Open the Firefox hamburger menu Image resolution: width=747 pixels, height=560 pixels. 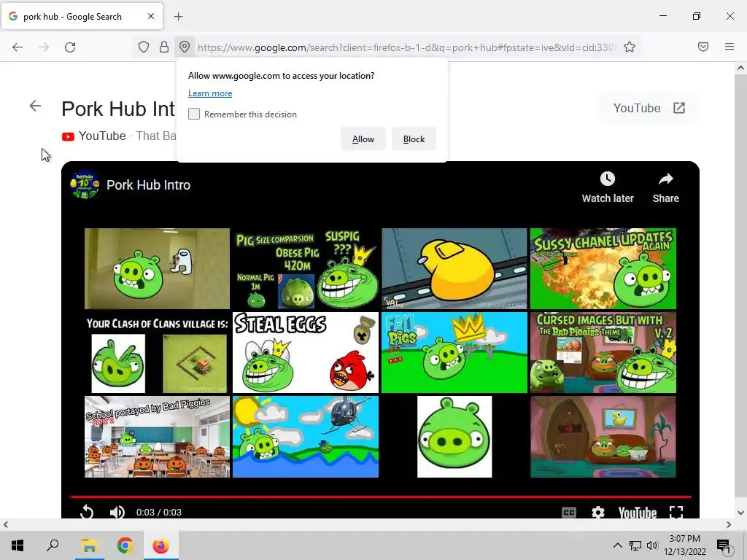tap(729, 47)
